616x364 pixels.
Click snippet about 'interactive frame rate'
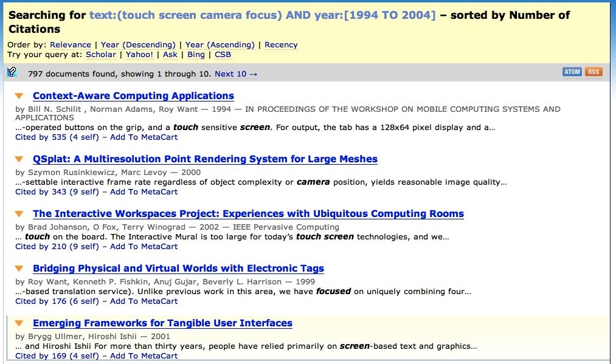[x=261, y=182]
